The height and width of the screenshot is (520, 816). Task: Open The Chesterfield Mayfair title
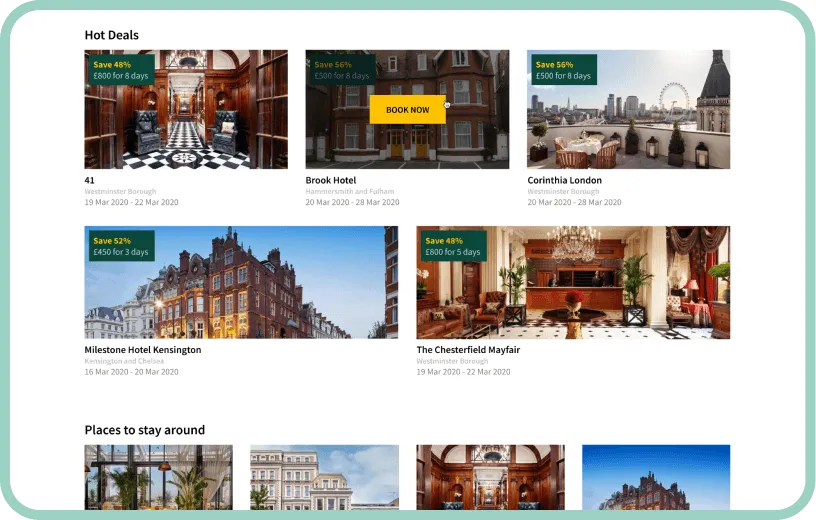[468, 350]
